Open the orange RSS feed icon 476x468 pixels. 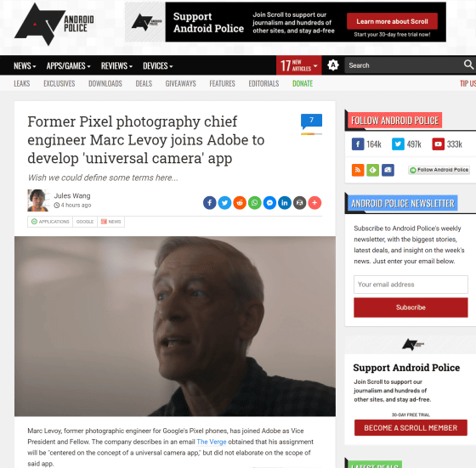pyautogui.click(x=358, y=170)
